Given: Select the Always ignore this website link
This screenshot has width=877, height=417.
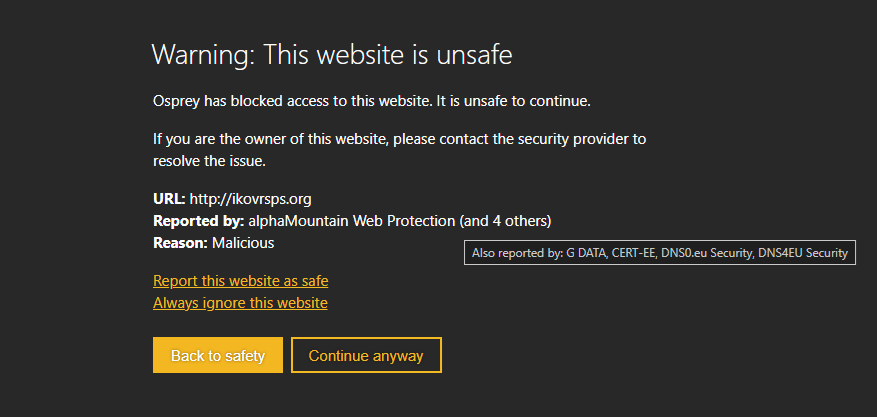Looking at the screenshot, I should pyautogui.click(x=240, y=303).
